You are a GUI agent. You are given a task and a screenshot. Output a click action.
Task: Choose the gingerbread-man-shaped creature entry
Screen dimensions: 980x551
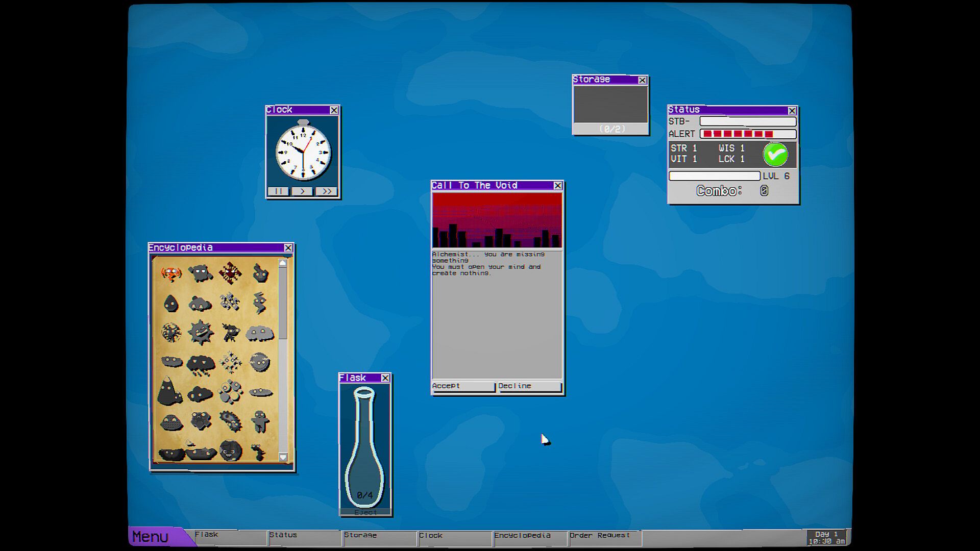260,421
